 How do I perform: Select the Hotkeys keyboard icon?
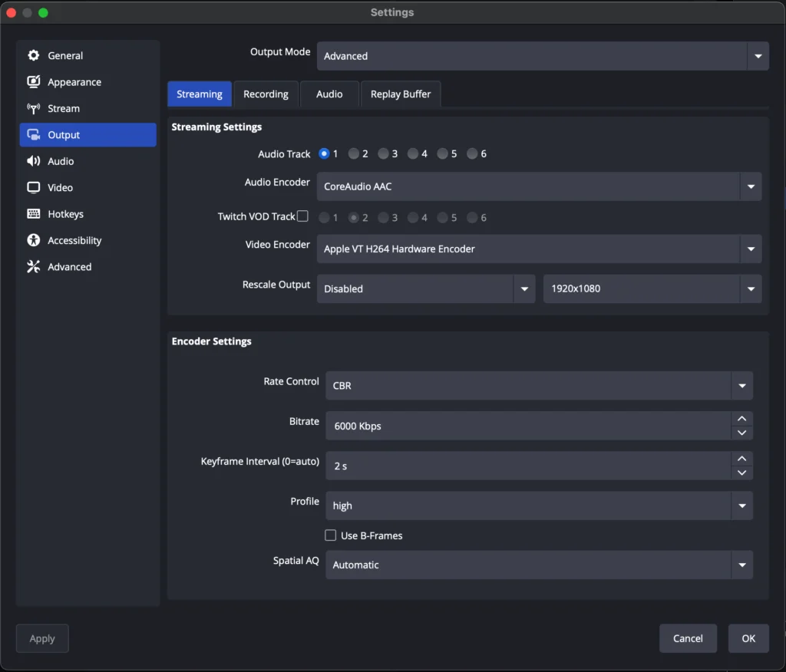[33, 213]
